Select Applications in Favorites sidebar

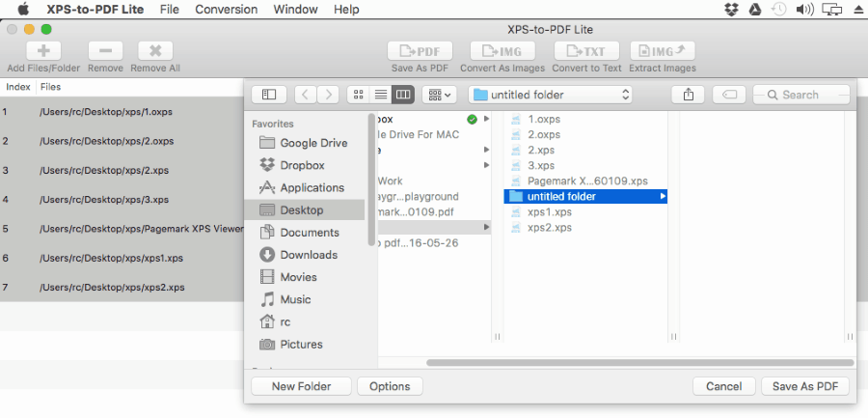pyautogui.click(x=304, y=187)
